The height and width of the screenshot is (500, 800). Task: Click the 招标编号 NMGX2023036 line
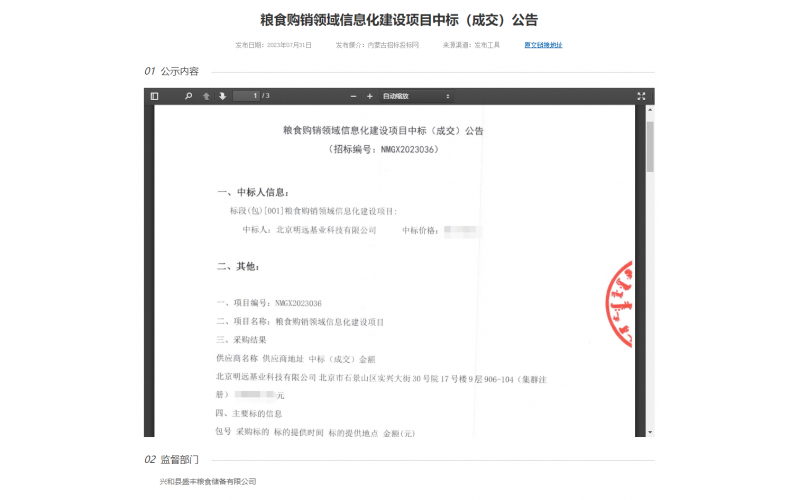(x=383, y=149)
